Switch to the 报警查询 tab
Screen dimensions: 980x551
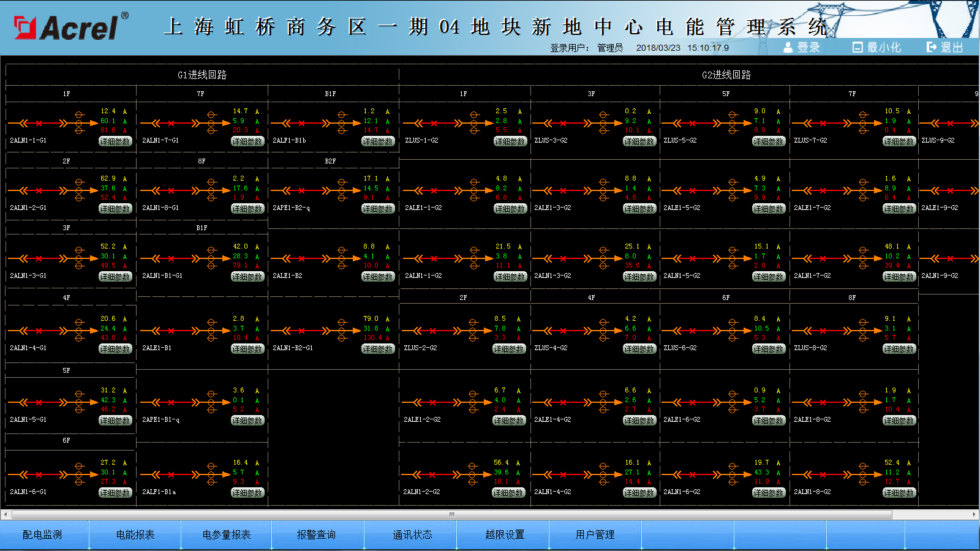pos(316,534)
